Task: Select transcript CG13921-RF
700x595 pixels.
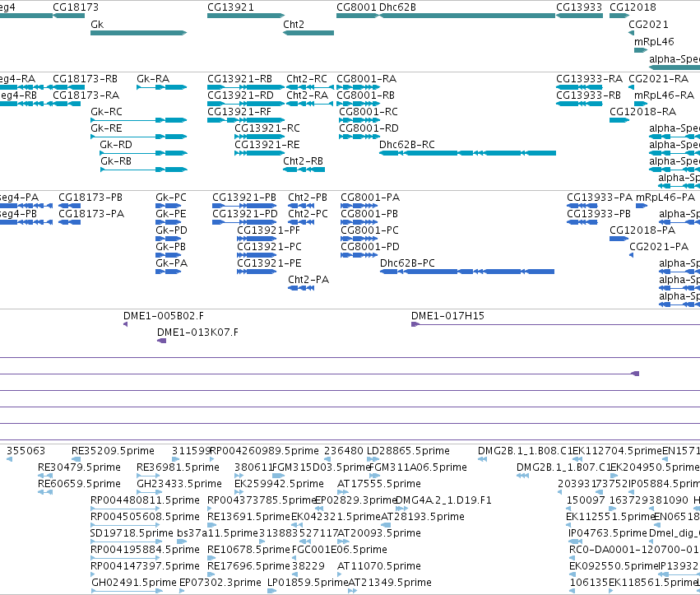Action: [x=239, y=112]
